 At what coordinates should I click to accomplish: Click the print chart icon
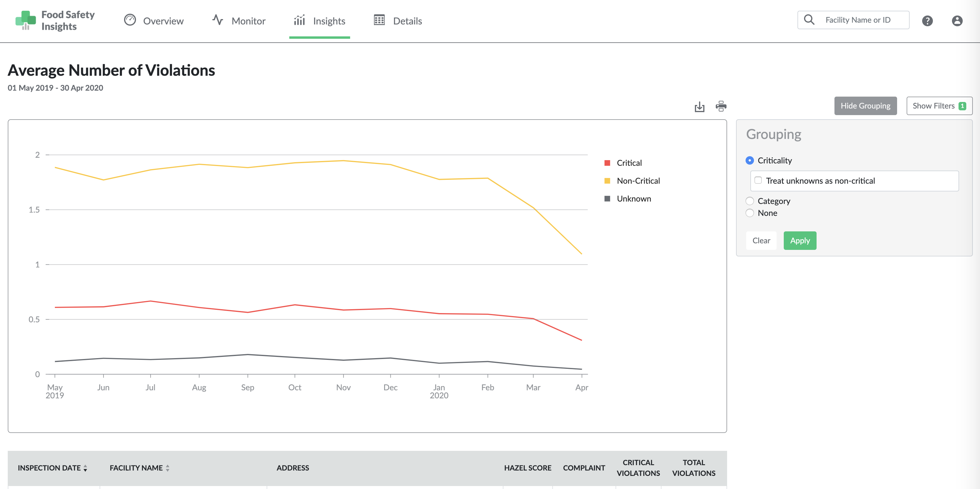coord(721,106)
